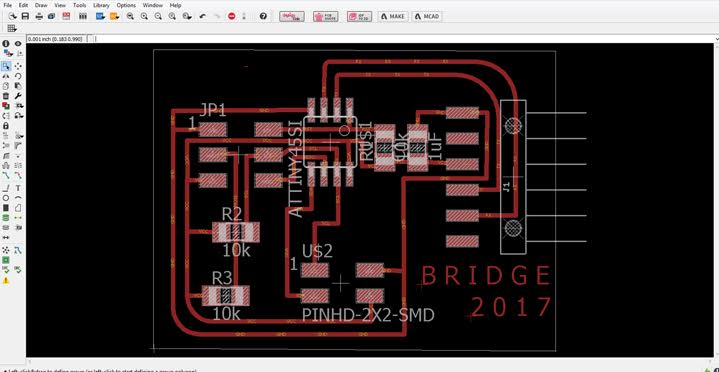Select the Polygon tool

18,208
